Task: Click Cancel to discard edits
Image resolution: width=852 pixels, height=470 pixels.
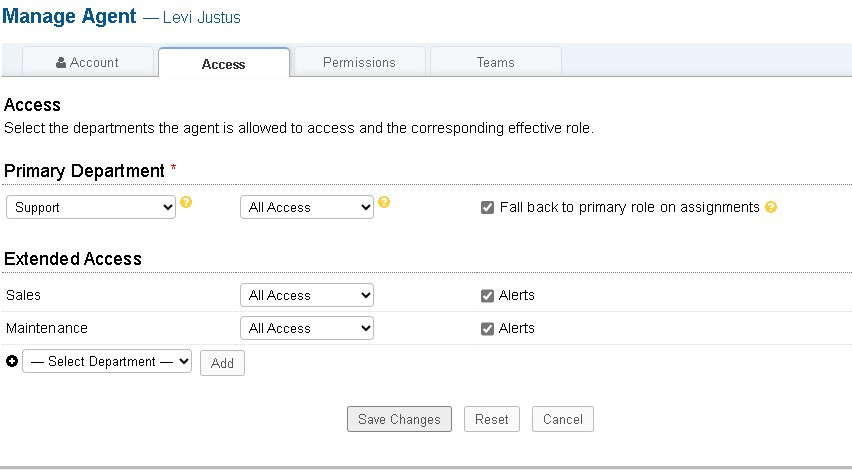Action: [x=563, y=419]
